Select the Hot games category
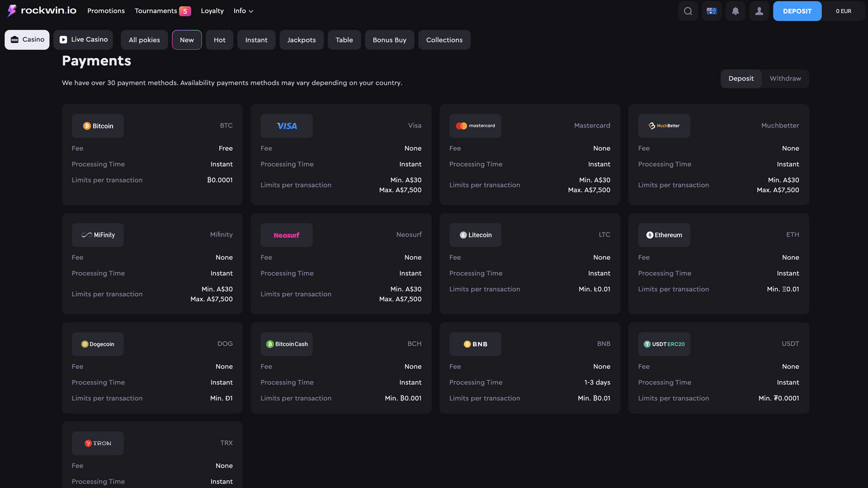 click(219, 40)
